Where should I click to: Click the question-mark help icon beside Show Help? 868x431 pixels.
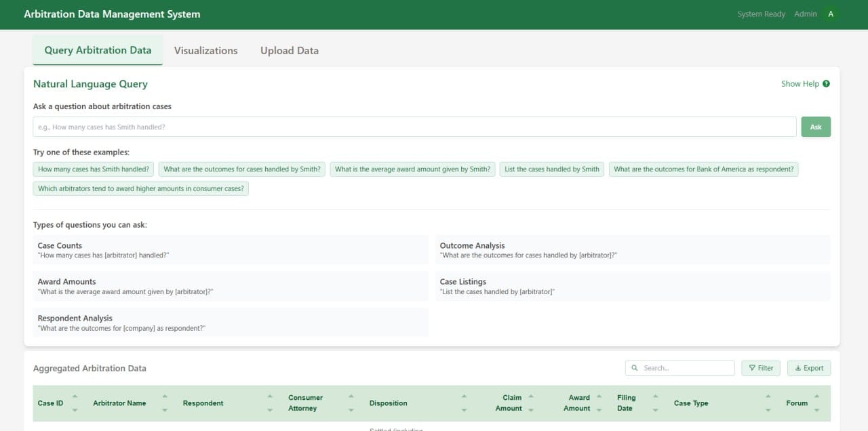(826, 83)
